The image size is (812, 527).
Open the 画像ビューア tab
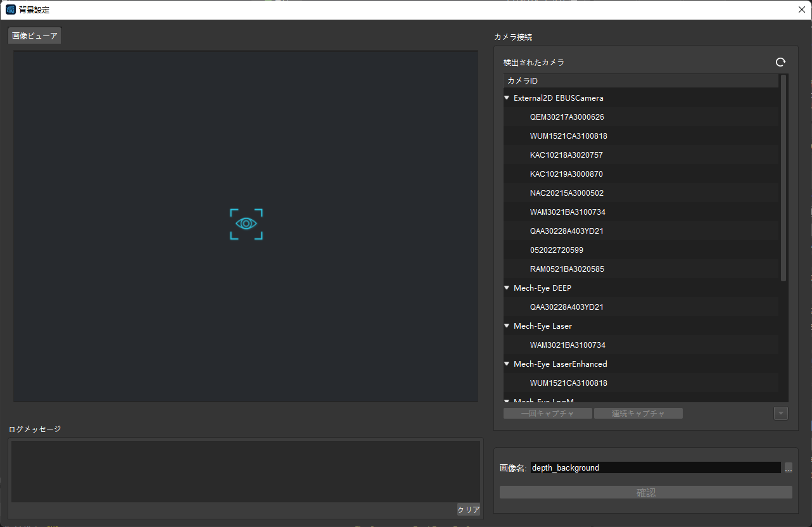coord(35,36)
